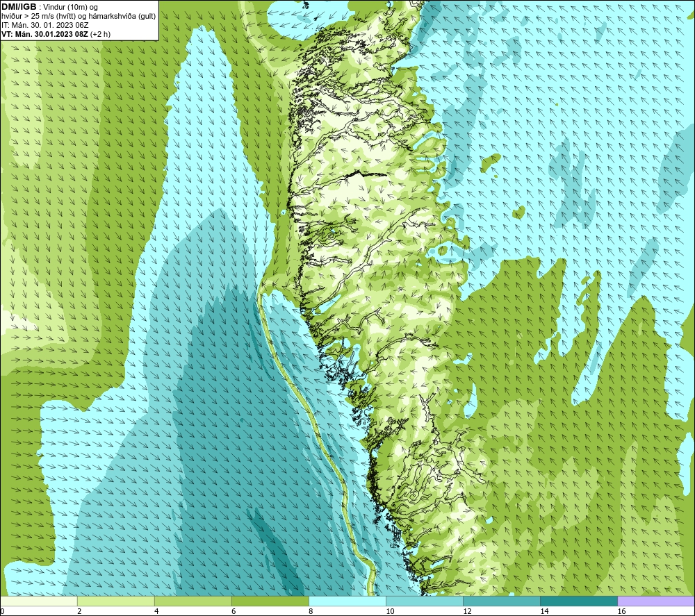Click the medium green 4–6 m/s legend swatch
Image resolution: width=695 pixels, height=616 pixels.
click(193, 601)
